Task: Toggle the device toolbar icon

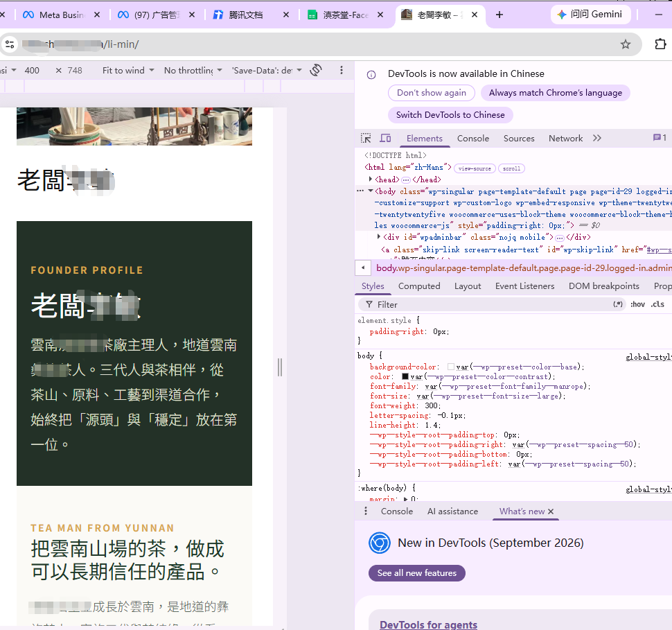Action: 385,138
